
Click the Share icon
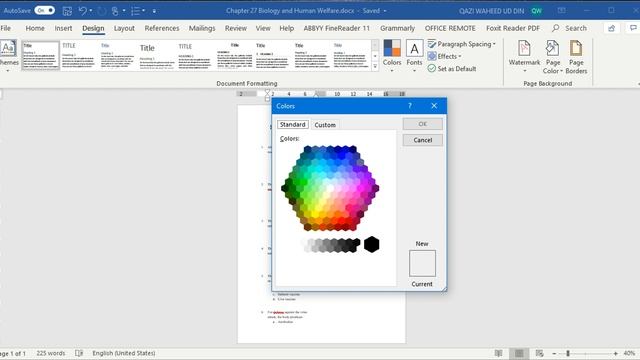click(x=611, y=28)
